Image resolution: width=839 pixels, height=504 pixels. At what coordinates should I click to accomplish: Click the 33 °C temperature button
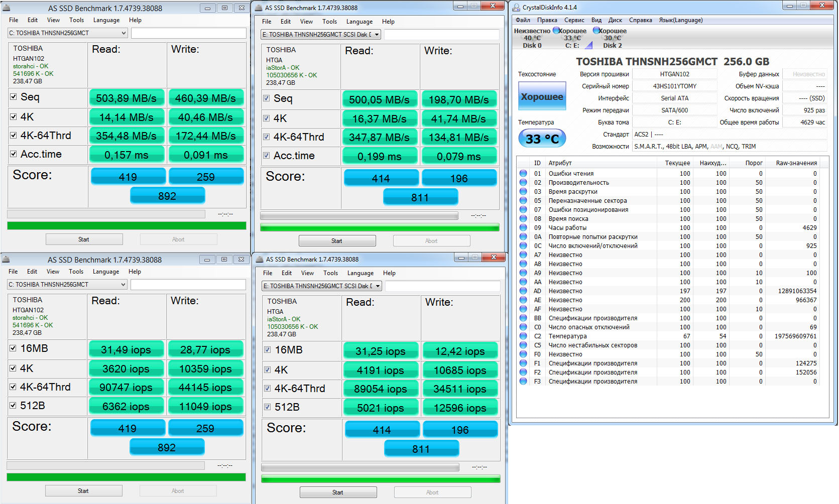(542, 139)
